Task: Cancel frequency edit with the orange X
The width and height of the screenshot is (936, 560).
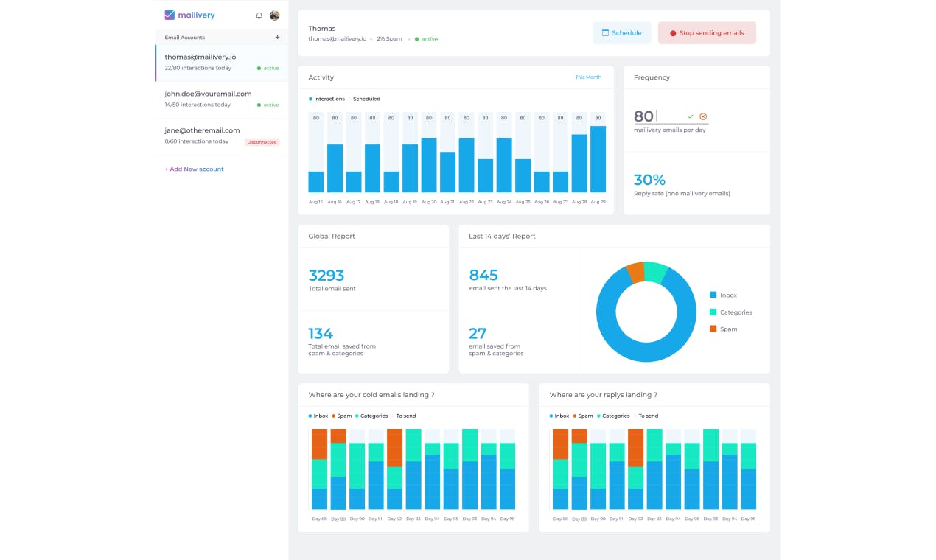Action: pos(703,116)
